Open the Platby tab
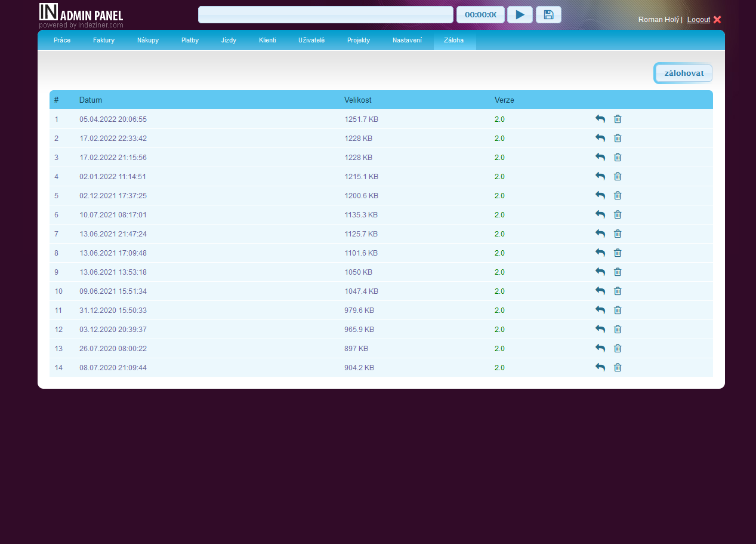The width and height of the screenshot is (756, 544). (x=190, y=40)
